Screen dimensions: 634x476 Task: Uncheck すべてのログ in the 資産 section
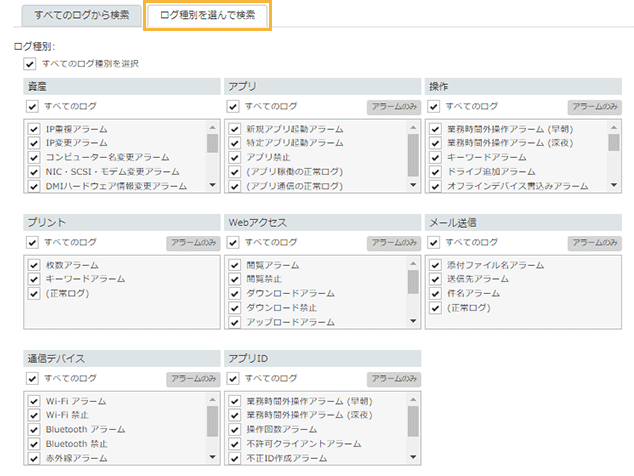point(33,106)
